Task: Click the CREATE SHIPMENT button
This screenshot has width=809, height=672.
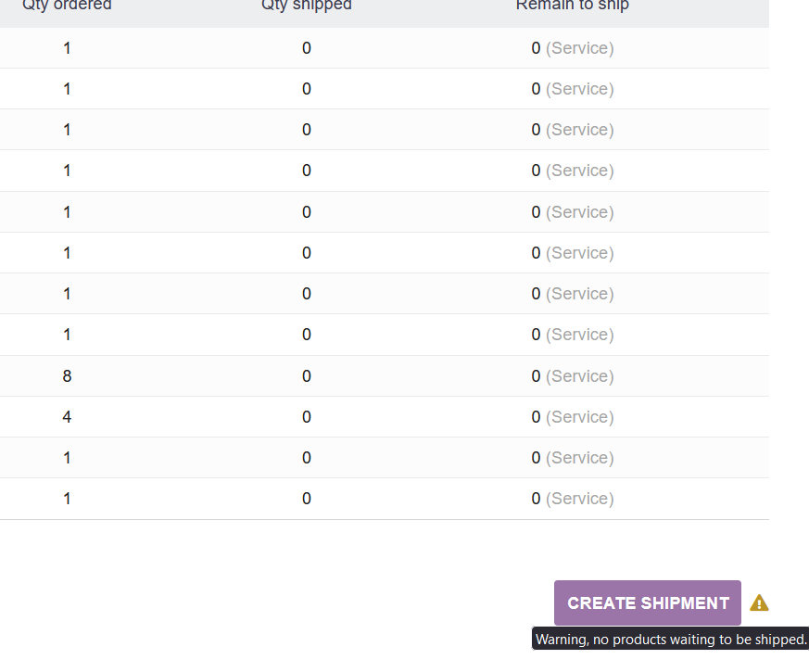Action: pos(647,602)
